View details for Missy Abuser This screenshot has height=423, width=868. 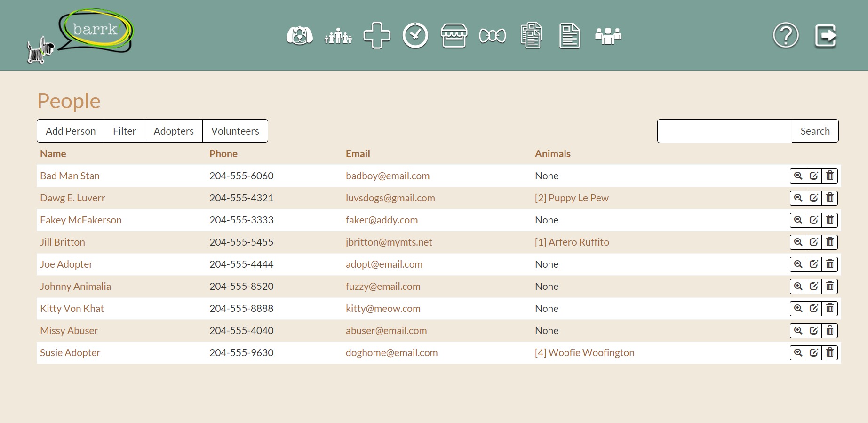(x=798, y=331)
